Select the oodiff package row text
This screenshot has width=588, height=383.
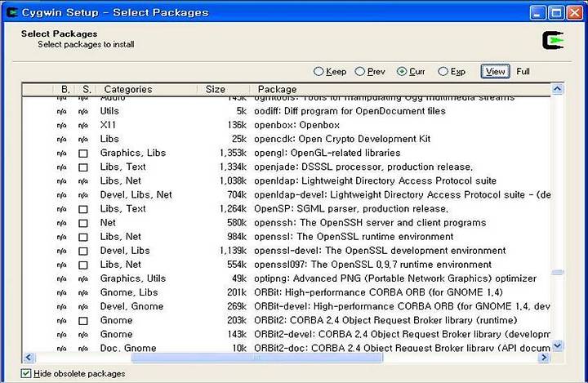pyautogui.click(x=350, y=111)
